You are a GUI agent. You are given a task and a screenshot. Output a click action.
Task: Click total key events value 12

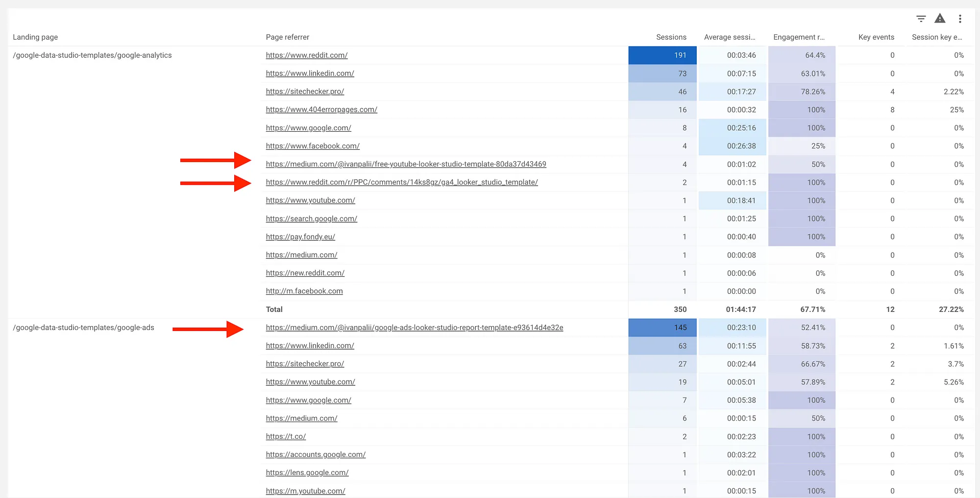pos(890,309)
